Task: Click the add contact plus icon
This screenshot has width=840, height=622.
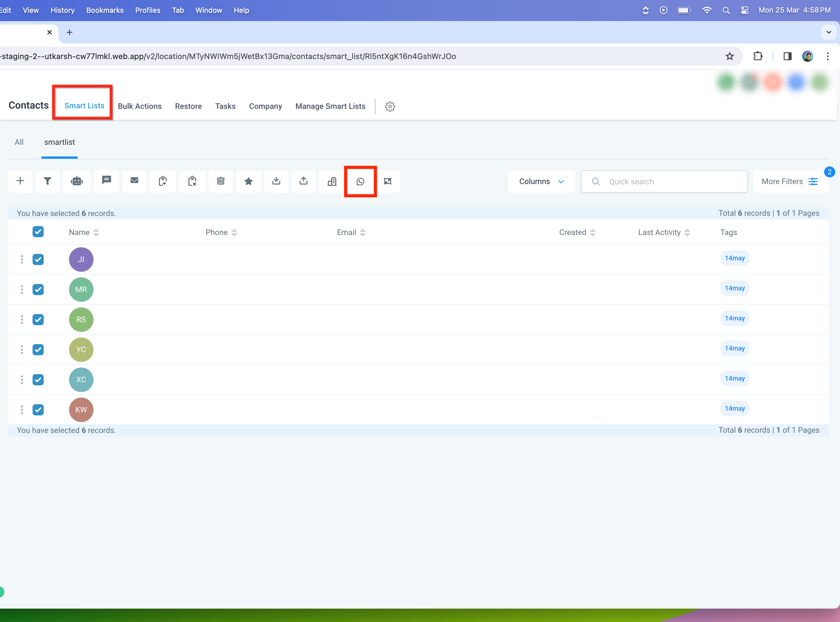Action: coord(20,182)
